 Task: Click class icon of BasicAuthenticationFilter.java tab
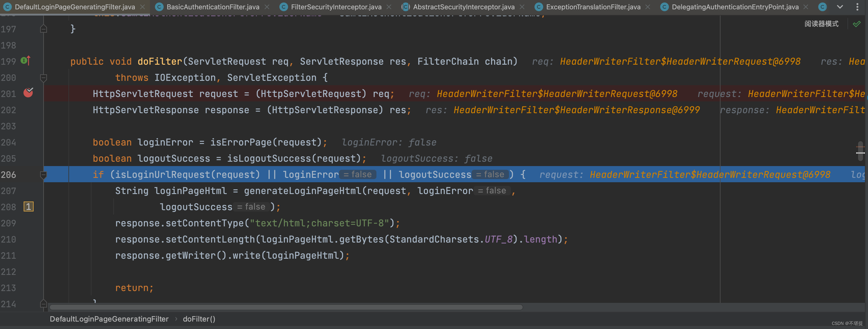tap(159, 7)
